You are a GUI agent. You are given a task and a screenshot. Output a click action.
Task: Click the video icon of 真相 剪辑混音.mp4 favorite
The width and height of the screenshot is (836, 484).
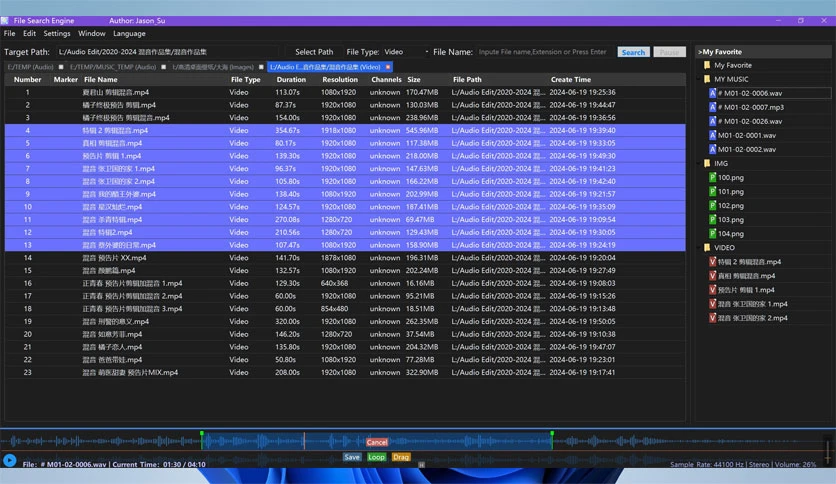712,276
